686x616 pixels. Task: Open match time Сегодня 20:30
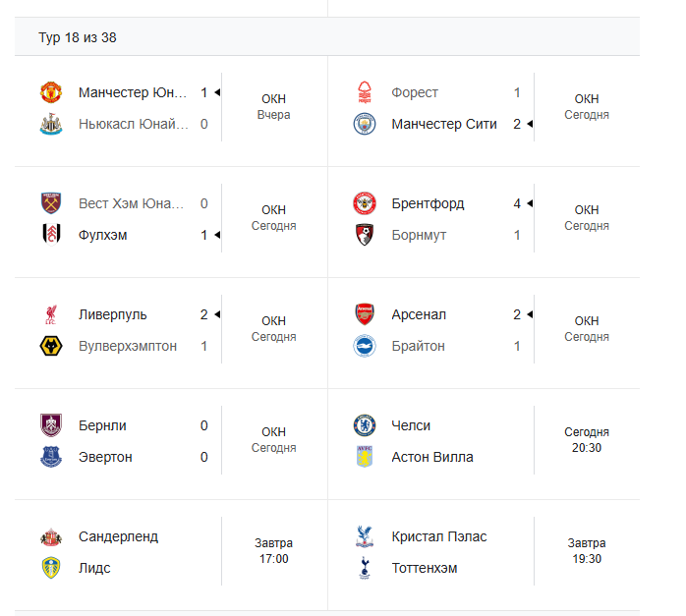point(586,440)
